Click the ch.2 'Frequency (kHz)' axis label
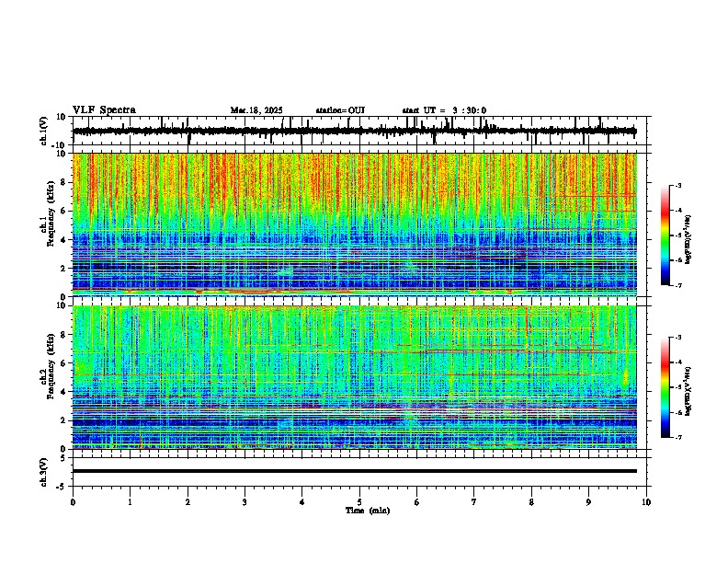This screenshot has height=563, width=728. pos(51,365)
